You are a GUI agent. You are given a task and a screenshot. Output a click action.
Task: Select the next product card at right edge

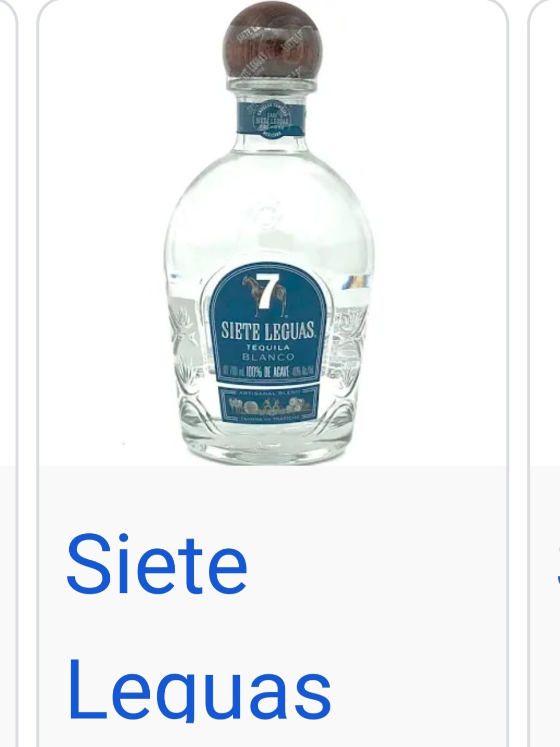544,373
